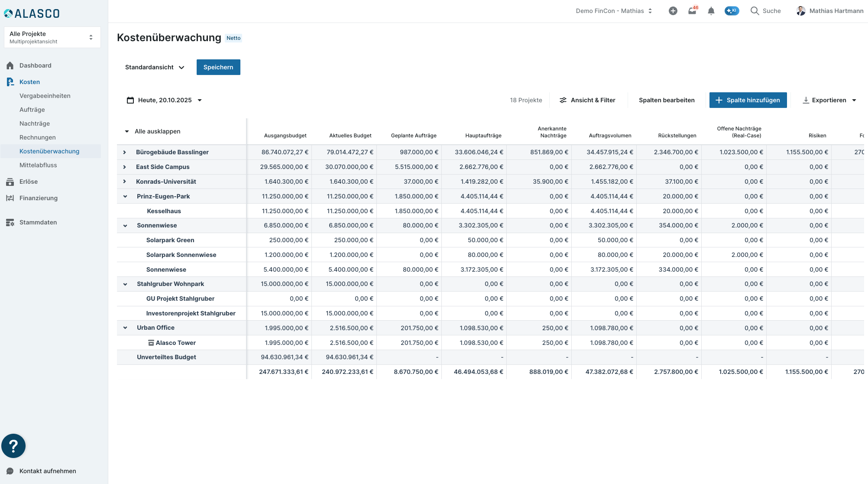Toggle the Alle ausklappen arrow
The image size is (868, 484).
(127, 131)
